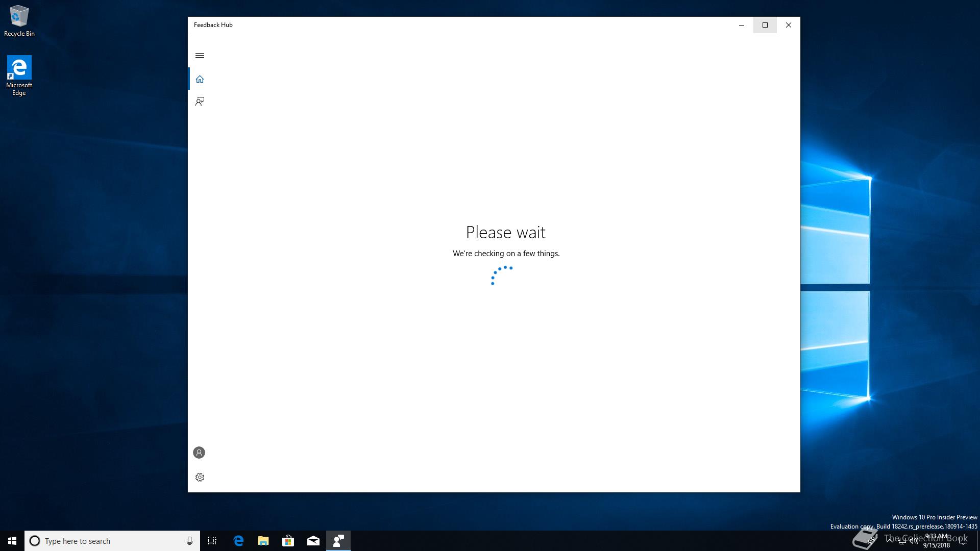980x551 pixels.
Task: Open the volume control in tray
Action: pos(914,541)
